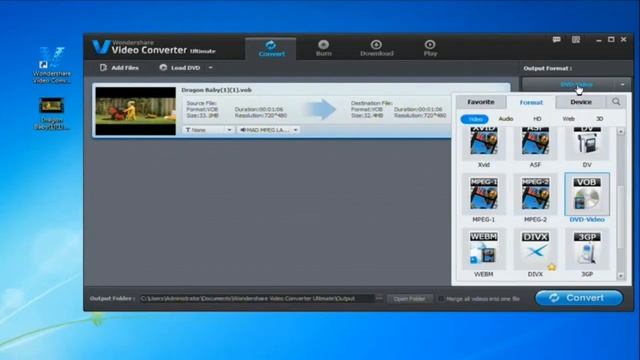Open the Download tab
This screenshot has height=360, width=640.
click(376, 48)
